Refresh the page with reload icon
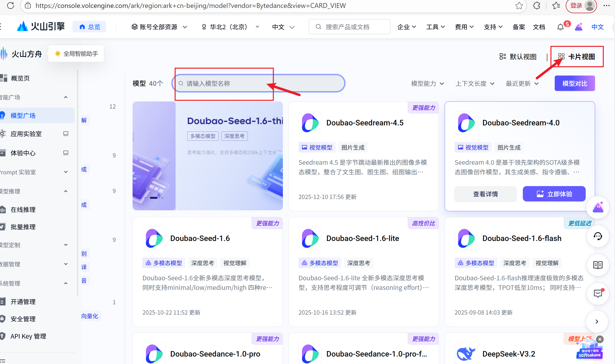The width and height of the screenshot is (615, 364). point(11,6)
